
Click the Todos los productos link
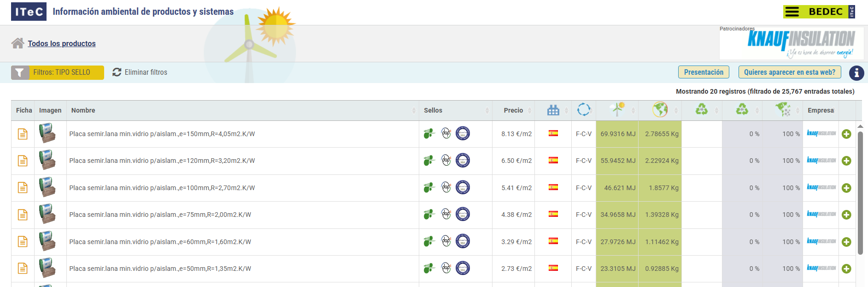[62, 43]
